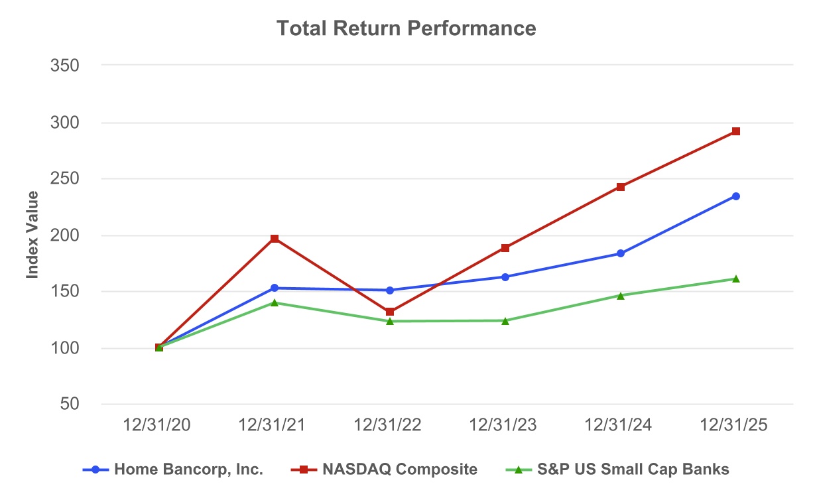Click the blue circle Home Bancorp legend marker
The height and width of the screenshot is (504, 813).
95,470
